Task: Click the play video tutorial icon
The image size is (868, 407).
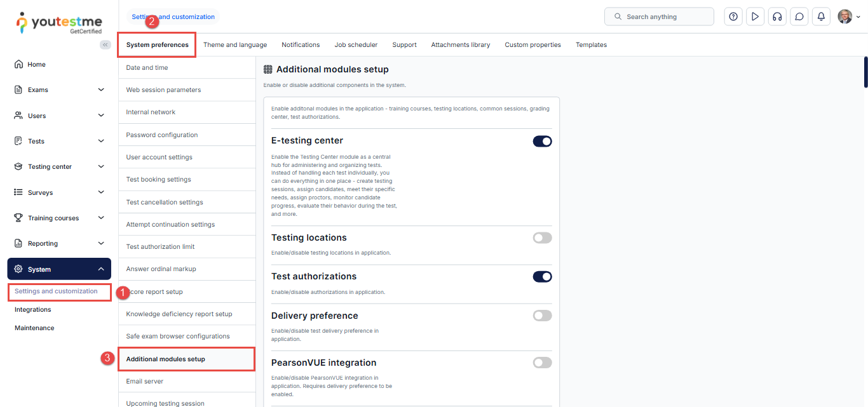Action: [755, 17]
